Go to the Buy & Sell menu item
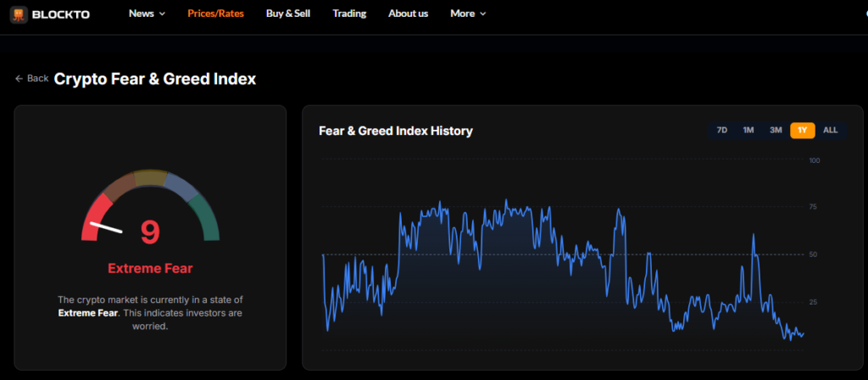This screenshot has width=868, height=380. point(289,14)
